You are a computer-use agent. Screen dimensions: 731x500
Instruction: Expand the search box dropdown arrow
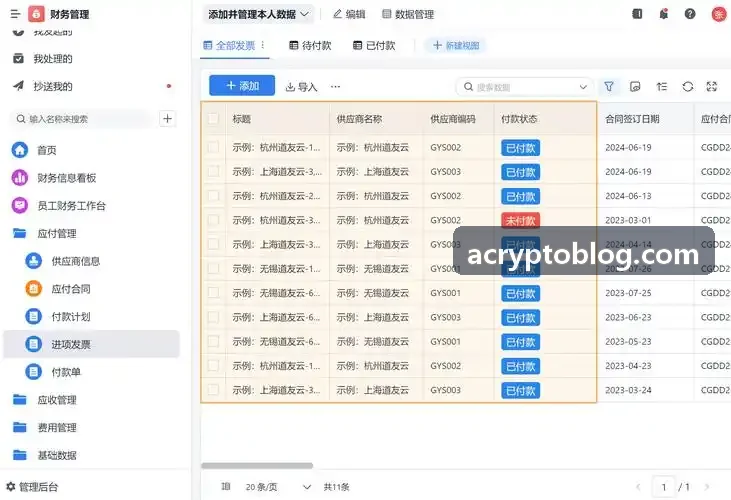(583, 87)
